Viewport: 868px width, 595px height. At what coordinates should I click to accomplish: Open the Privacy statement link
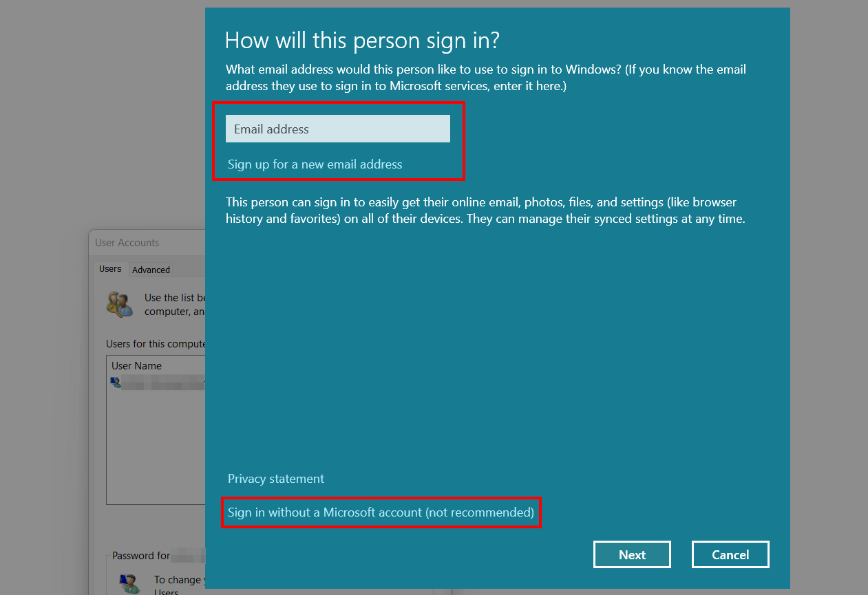point(275,479)
